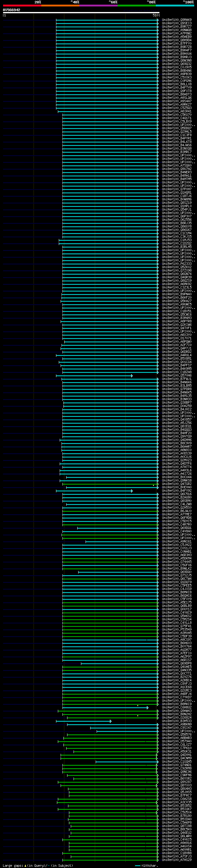This screenshot has width=197, height=868.
Task: Click the cyan ~100% identity color segment
Action: (175, 6)
